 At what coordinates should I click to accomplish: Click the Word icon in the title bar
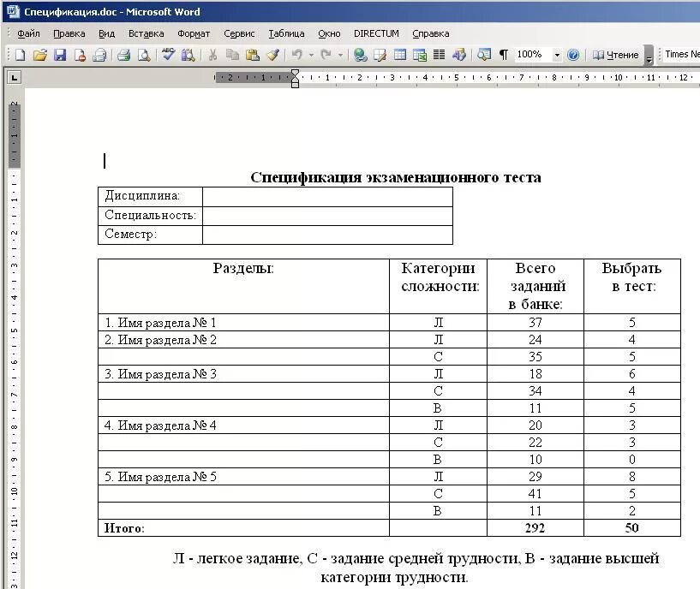[x=14, y=12]
